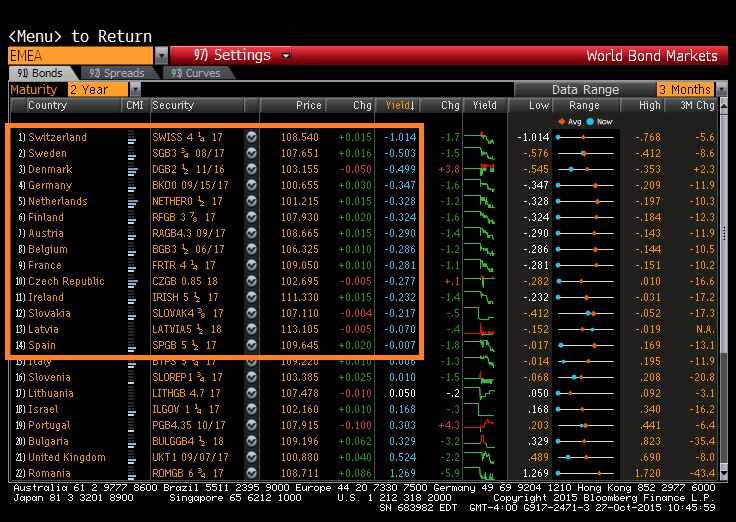Click the Country column header
This screenshot has height=522, width=736.
pos(47,105)
